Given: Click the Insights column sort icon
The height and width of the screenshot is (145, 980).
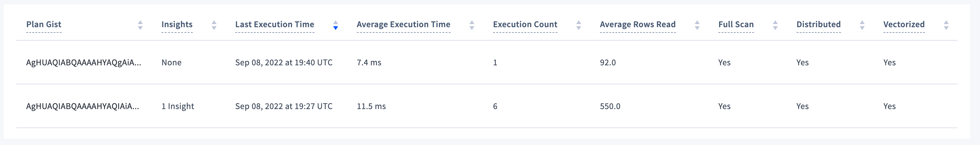Looking at the screenshot, I should click(x=214, y=25).
